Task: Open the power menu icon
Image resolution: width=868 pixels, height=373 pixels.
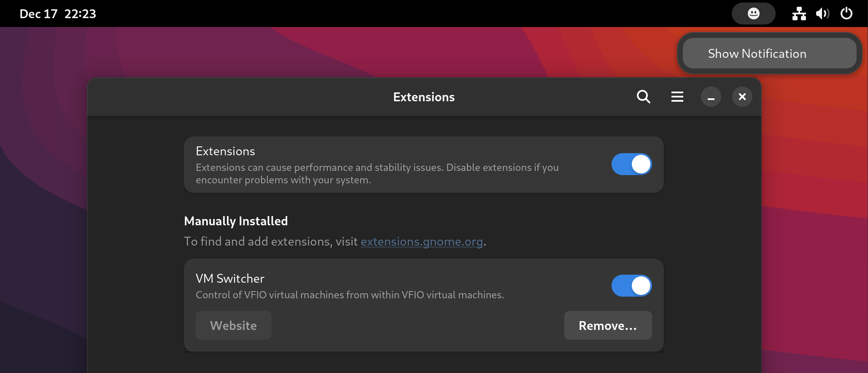Action: click(846, 14)
